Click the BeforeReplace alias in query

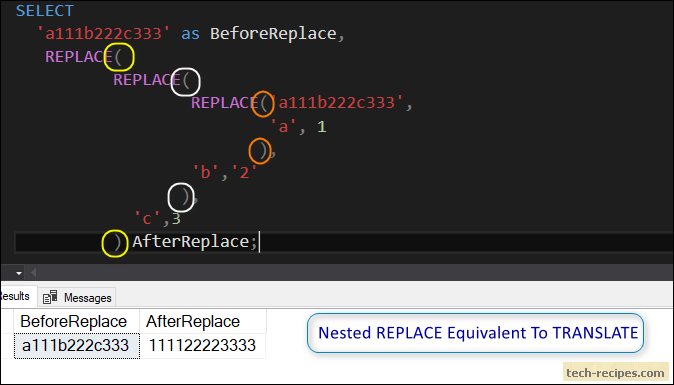coord(273,34)
